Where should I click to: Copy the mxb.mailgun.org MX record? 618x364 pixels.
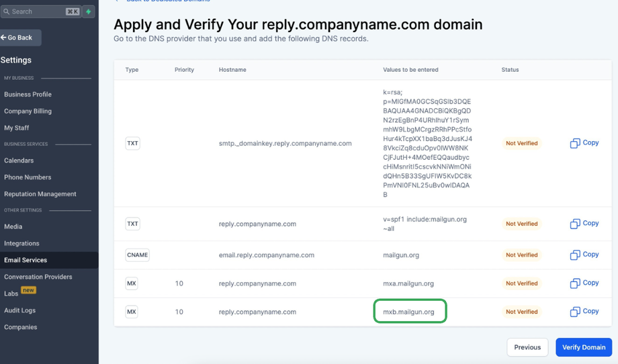(x=584, y=312)
